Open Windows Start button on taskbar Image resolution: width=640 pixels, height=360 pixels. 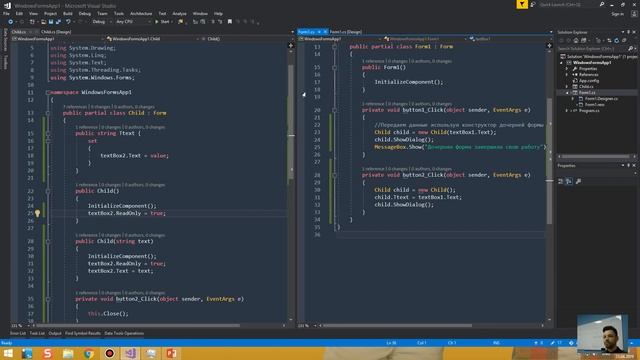(x=8, y=353)
